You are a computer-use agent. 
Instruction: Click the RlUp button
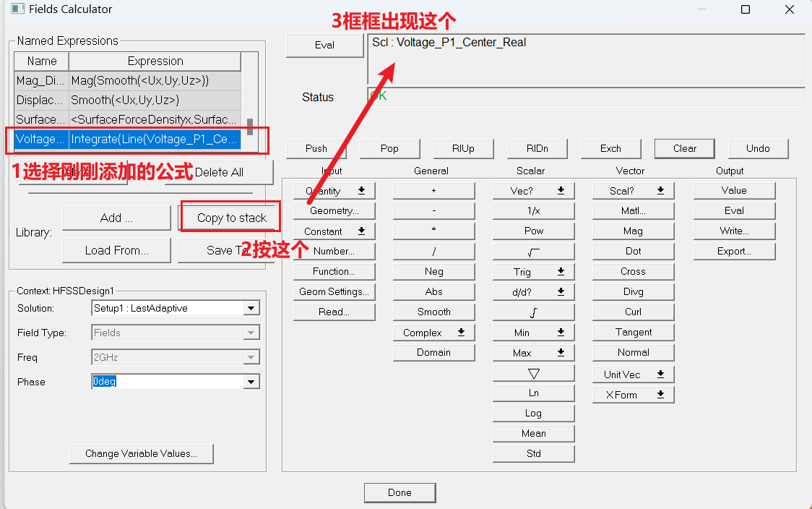(x=463, y=148)
